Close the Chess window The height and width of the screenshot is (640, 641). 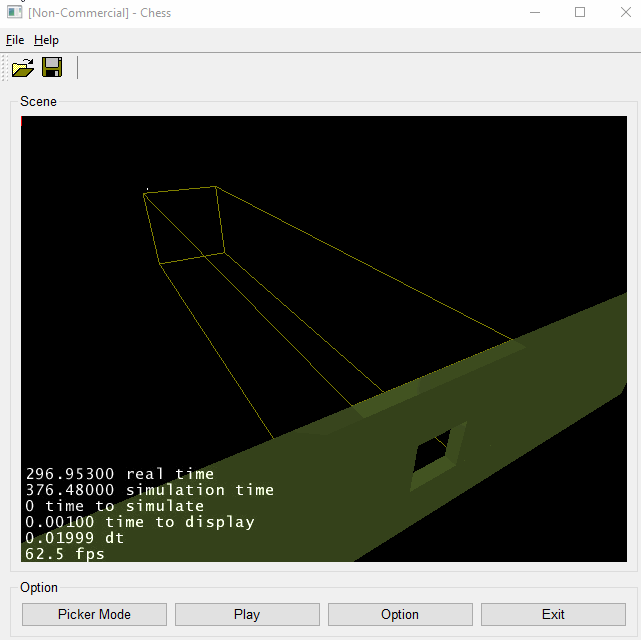[624, 13]
